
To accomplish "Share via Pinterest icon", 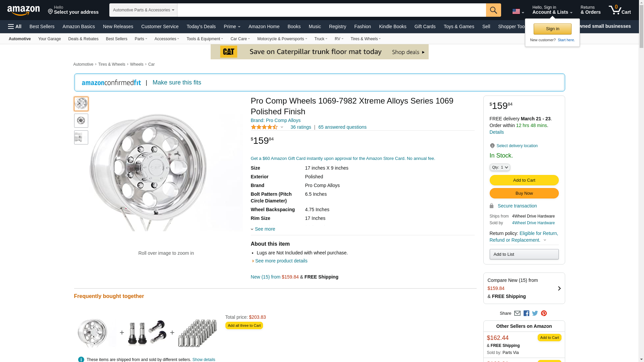I will point(544,313).
